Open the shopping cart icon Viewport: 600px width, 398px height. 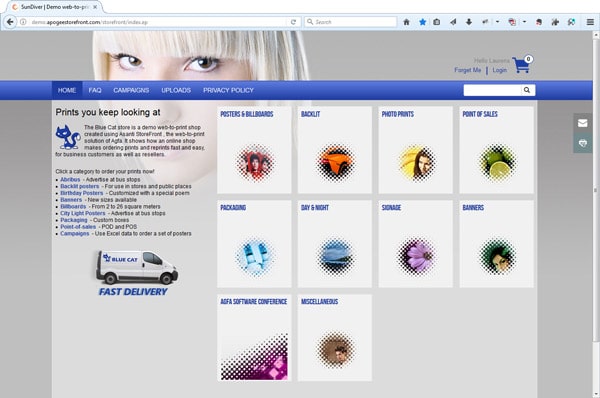coord(522,64)
